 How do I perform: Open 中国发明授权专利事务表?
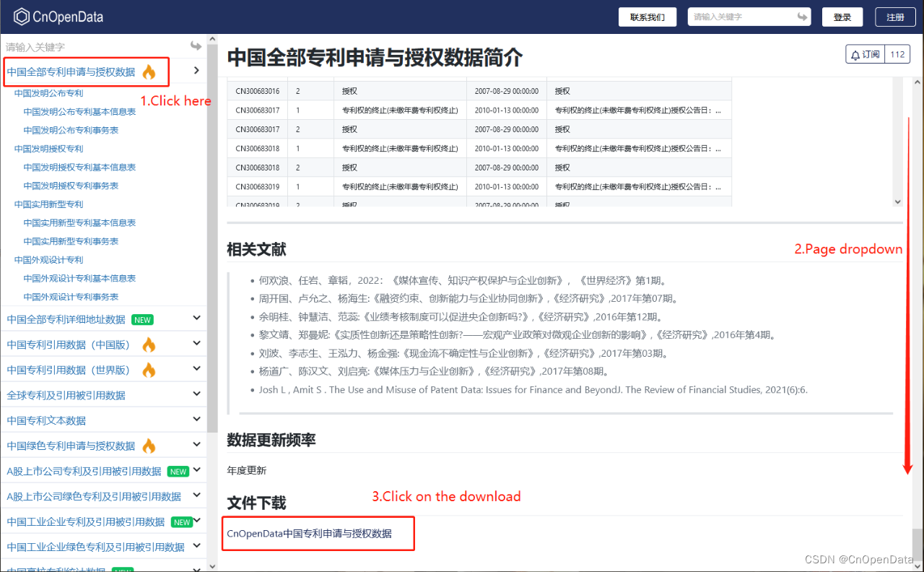pos(71,186)
